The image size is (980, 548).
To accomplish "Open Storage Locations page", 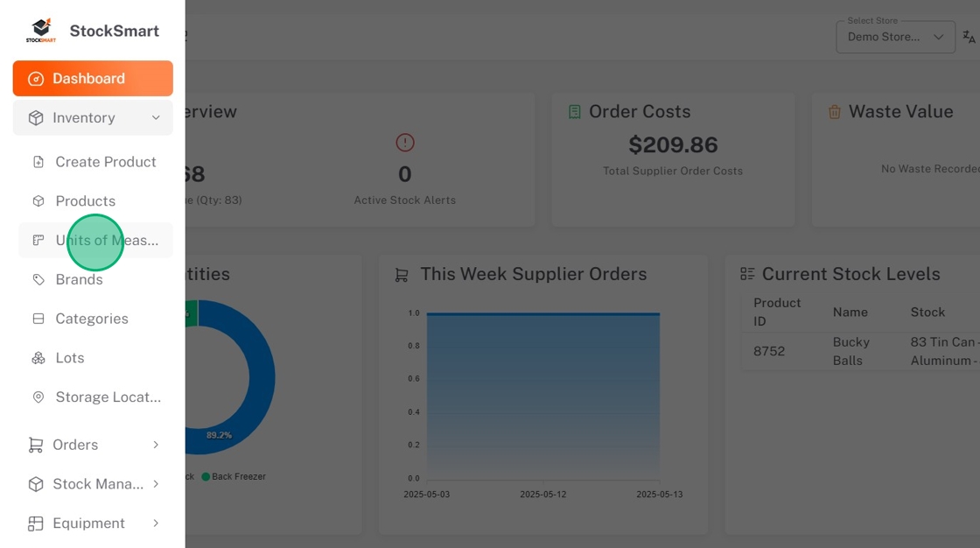I will pos(95,397).
